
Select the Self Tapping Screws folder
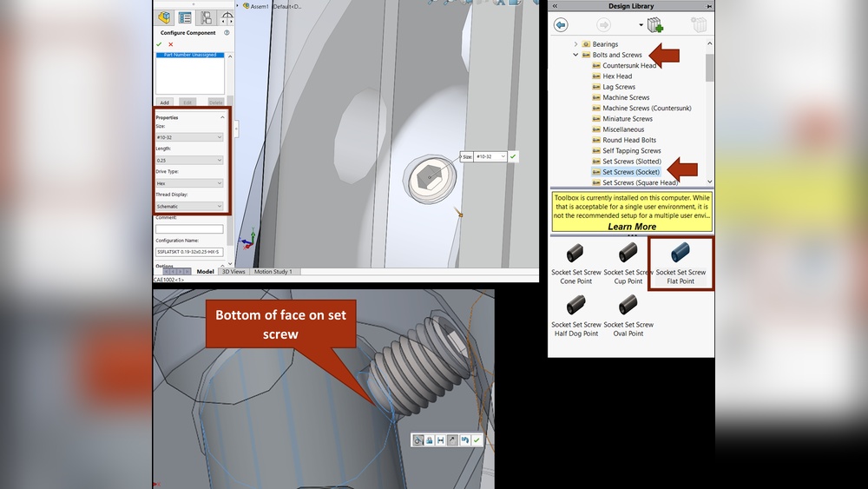[x=626, y=150]
